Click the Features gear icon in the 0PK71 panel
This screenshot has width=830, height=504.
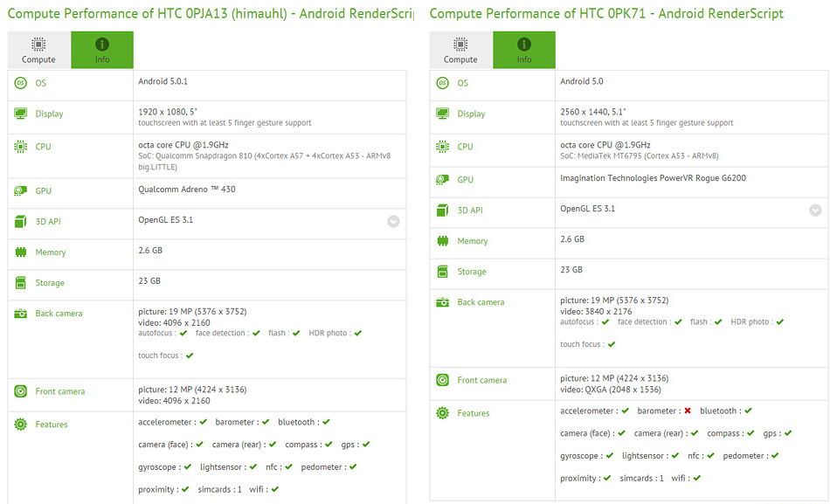click(x=443, y=413)
